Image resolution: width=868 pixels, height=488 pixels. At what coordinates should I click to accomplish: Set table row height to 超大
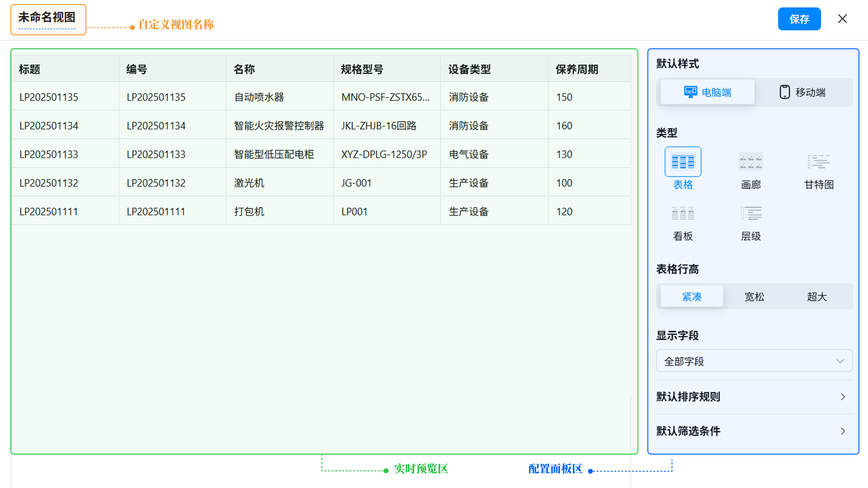pyautogui.click(x=816, y=297)
